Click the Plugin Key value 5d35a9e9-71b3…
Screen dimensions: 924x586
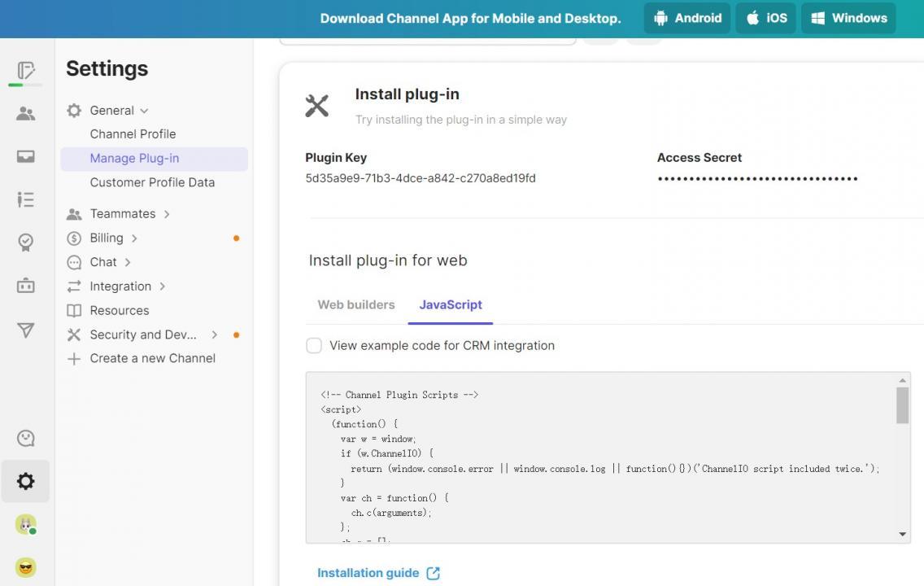(x=421, y=178)
